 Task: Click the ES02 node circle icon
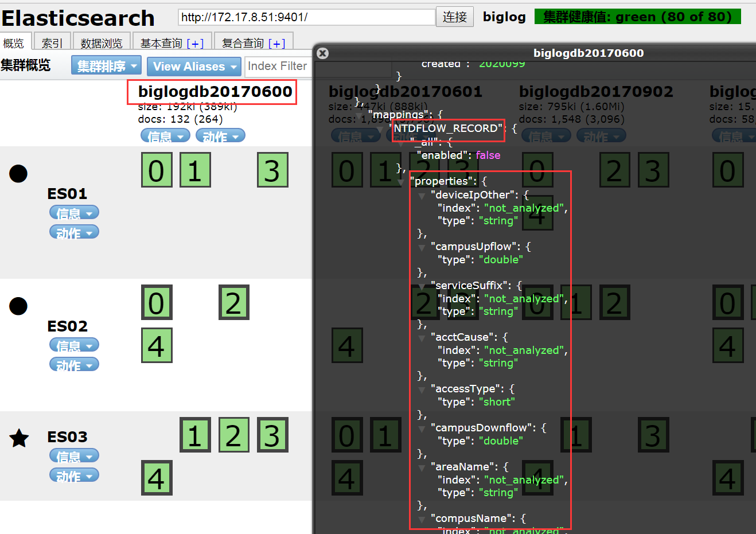coord(18,306)
